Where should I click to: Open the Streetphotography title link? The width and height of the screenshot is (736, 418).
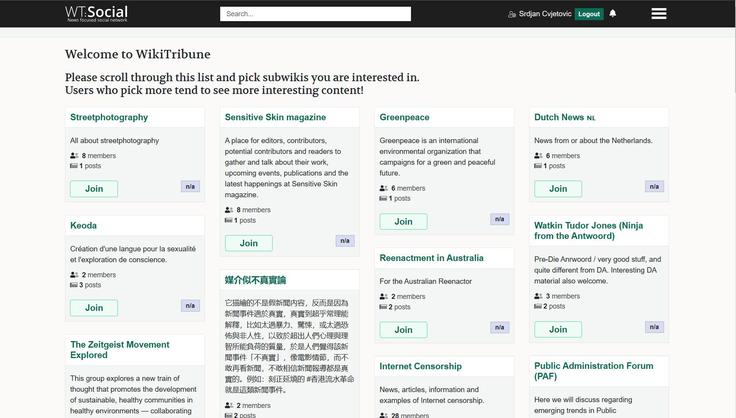[109, 117]
